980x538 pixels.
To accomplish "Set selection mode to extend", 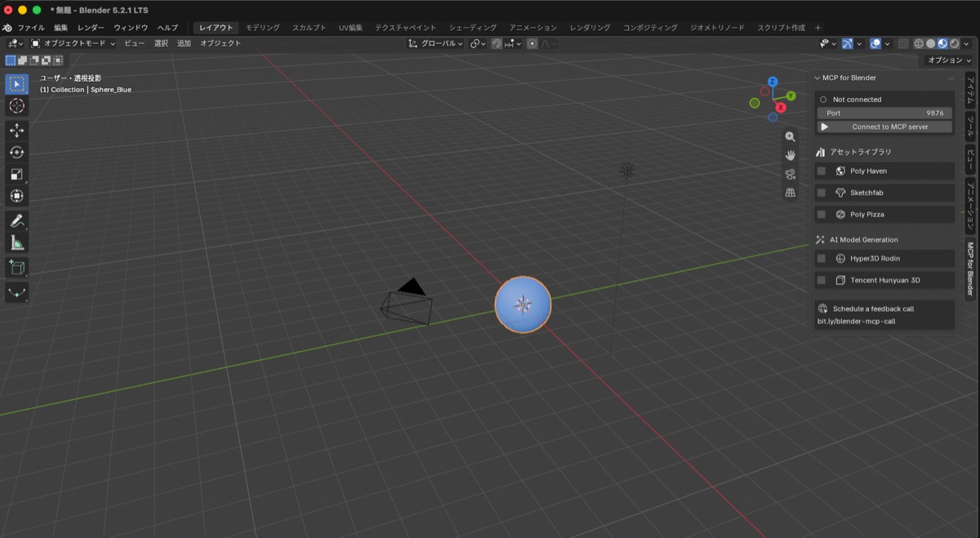I will [22, 60].
